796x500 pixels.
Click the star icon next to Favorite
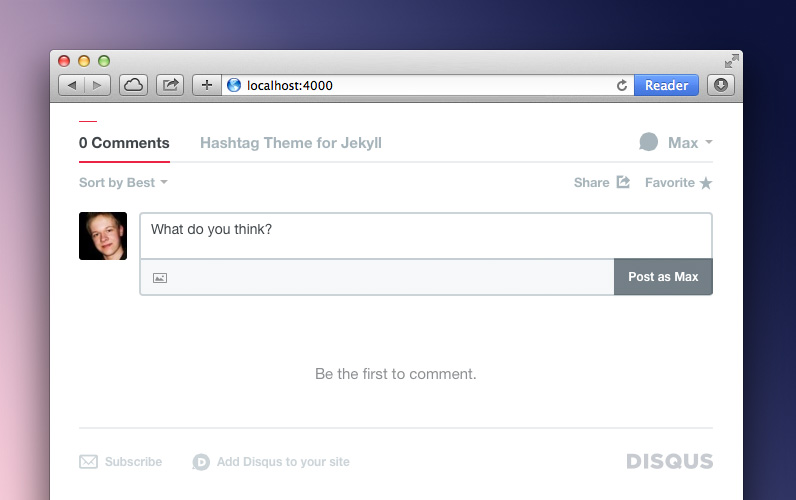tap(706, 183)
